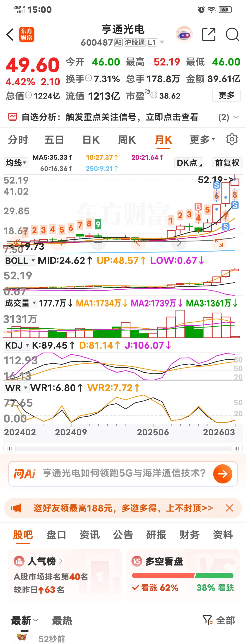Open the AI robot assistant icon
The height and width of the screenshot is (644, 246).
184,34
